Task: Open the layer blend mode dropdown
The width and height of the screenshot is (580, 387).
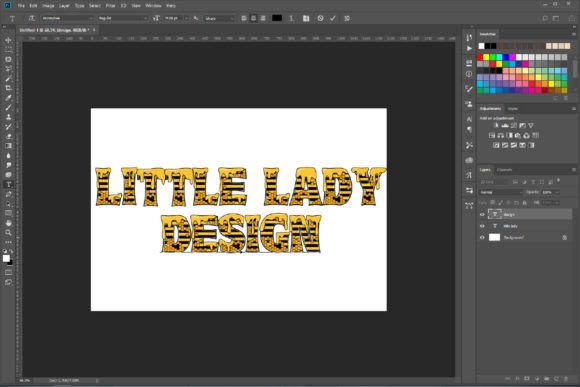Action: [500, 192]
